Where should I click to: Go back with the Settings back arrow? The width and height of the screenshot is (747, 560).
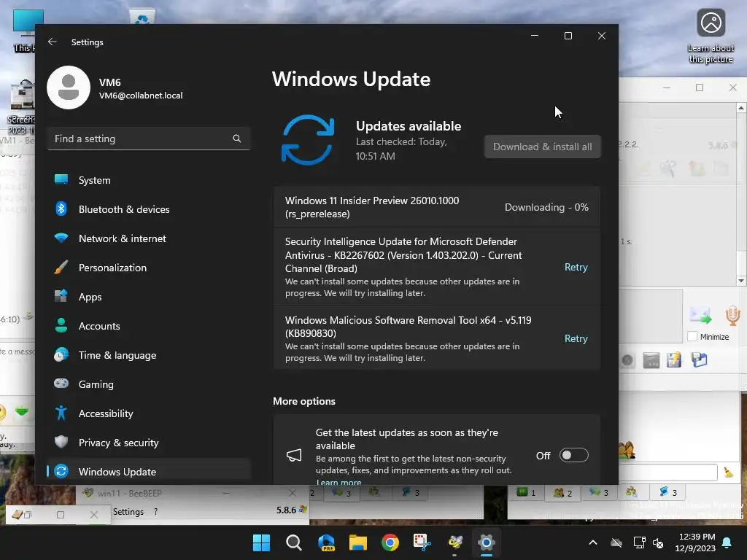coord(53,42)
